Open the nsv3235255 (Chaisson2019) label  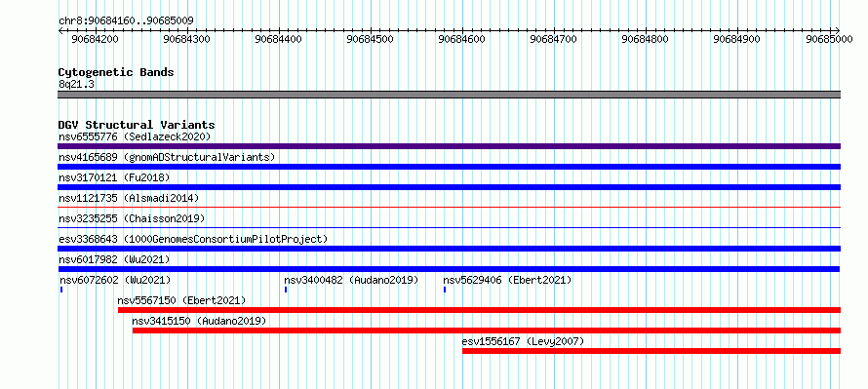coord(132,218)
